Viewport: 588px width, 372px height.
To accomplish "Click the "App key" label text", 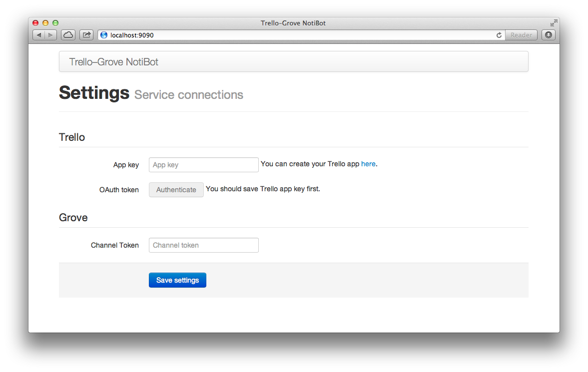I will pos(126,165).
